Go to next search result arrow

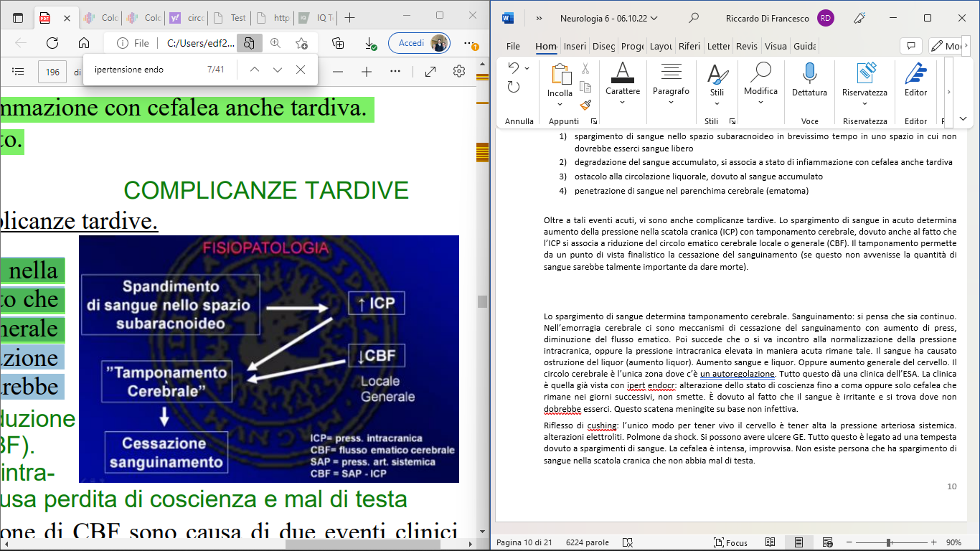(x=278, y=70)
